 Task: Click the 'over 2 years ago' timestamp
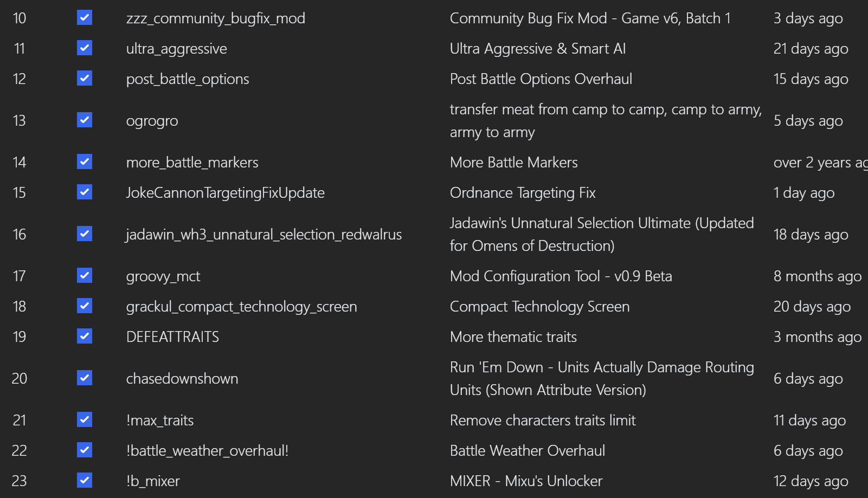(820, 163)
